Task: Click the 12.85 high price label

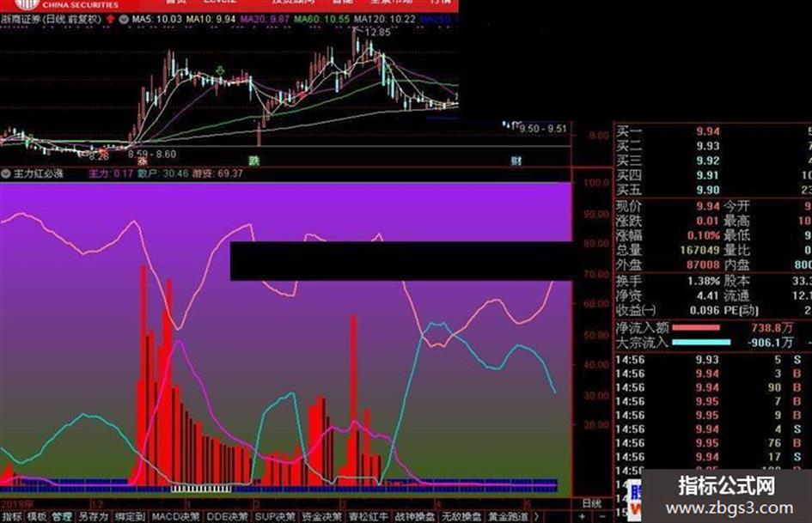Action: coord(377,32)
